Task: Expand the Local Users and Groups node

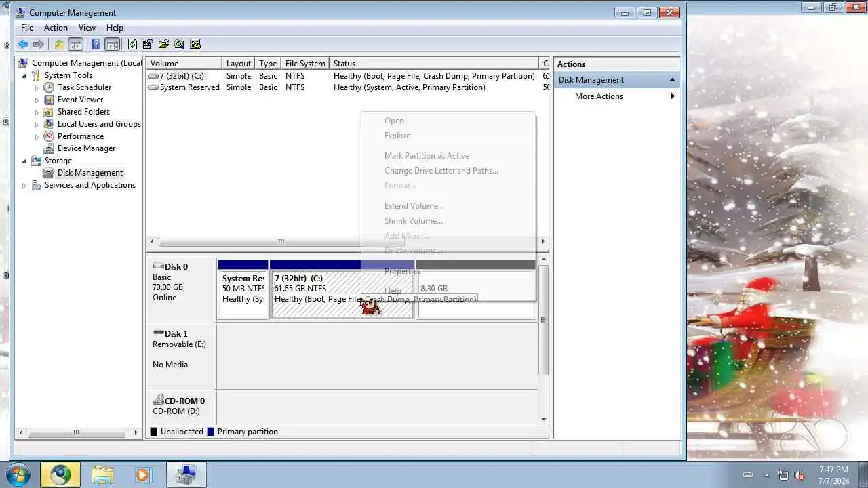Action: pos(37,124)
